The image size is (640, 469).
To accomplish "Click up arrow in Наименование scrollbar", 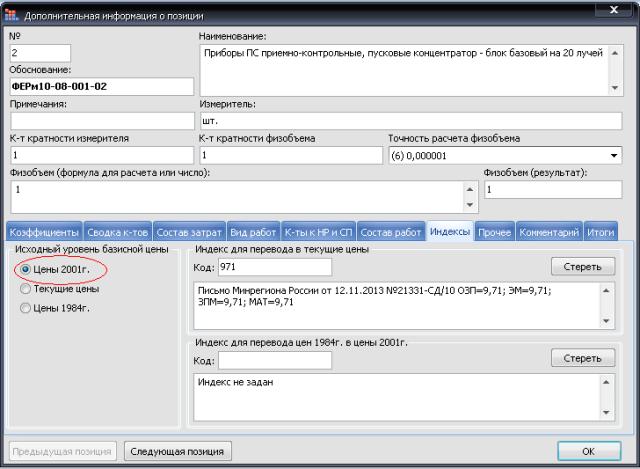I will 615,53.
